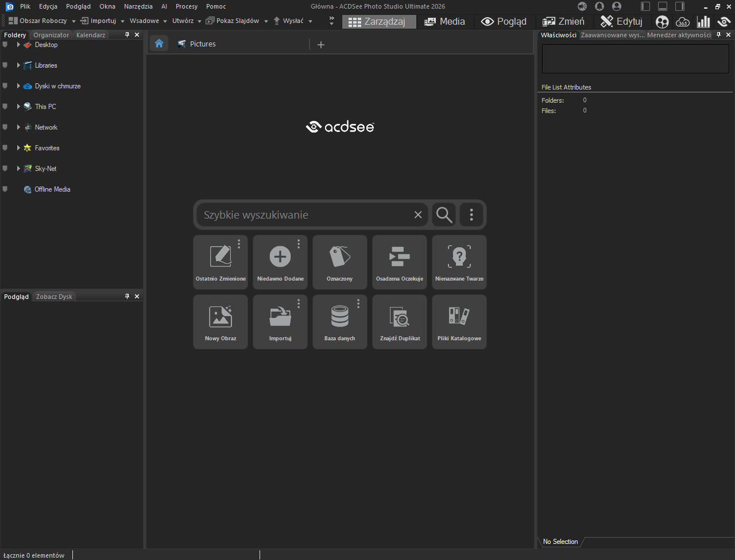
Task: Switch to Zobacz Dysk tab
Action: pos(54,297)
